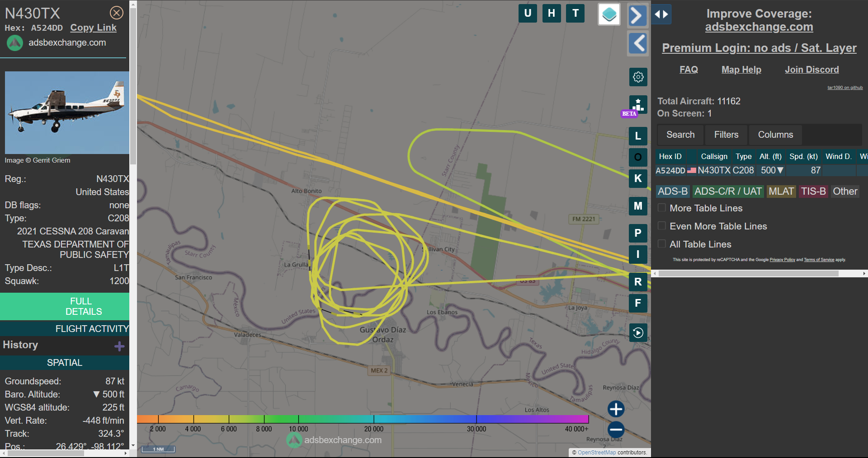Open Premium Login link
The width and height of the screenshot is (868, 458).
(759, 48)
